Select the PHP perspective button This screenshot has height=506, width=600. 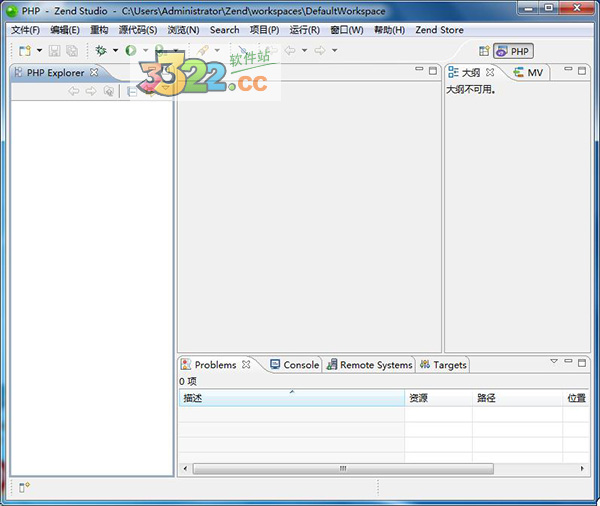tap(513, 51)
